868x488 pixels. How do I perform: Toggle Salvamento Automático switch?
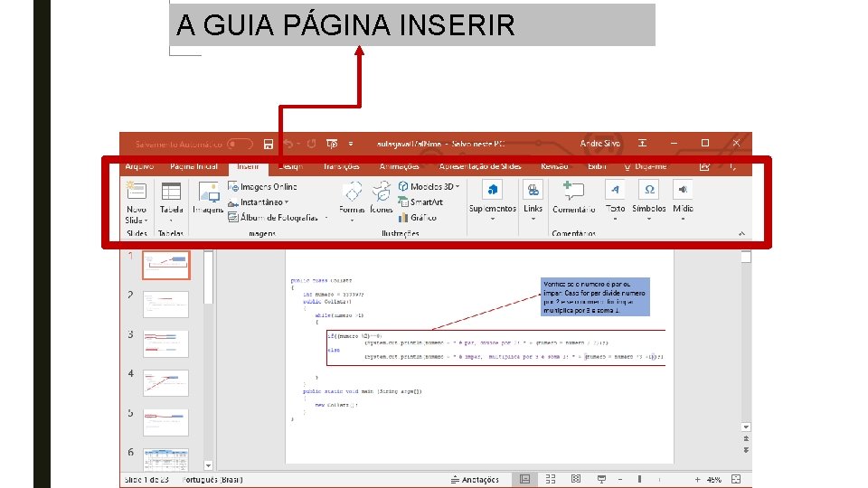(240, 144)
